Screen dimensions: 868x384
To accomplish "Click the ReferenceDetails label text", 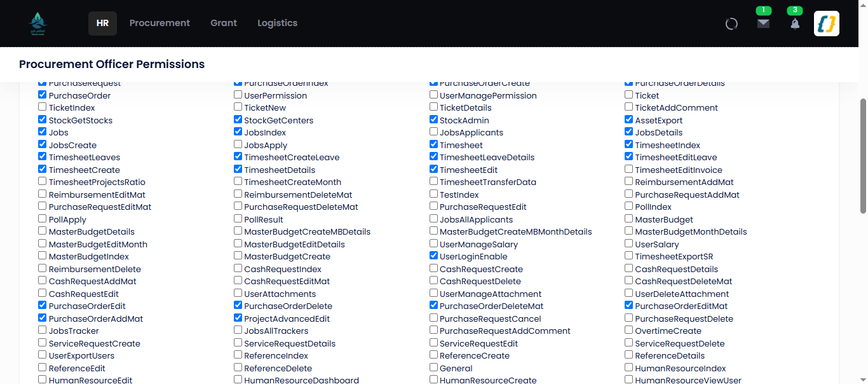I will coord(670,356).
